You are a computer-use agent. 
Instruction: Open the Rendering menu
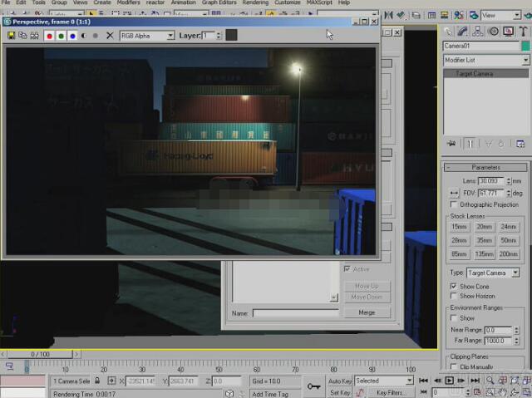255,2
